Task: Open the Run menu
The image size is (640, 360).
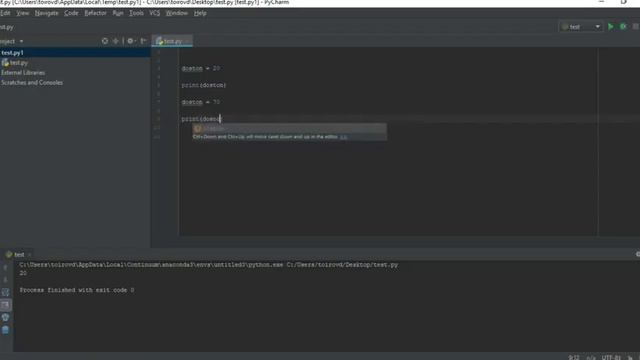Action: tap(118, 13)
